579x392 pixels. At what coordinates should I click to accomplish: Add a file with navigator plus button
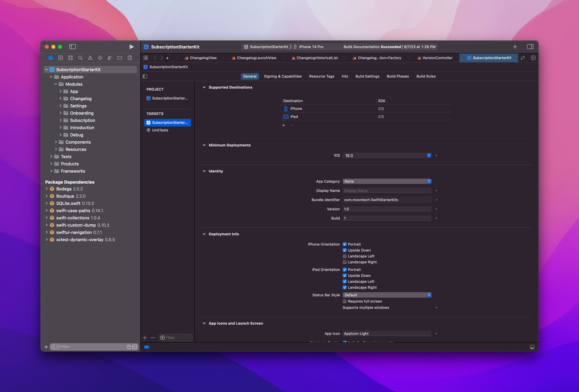[x=46, y=347]
